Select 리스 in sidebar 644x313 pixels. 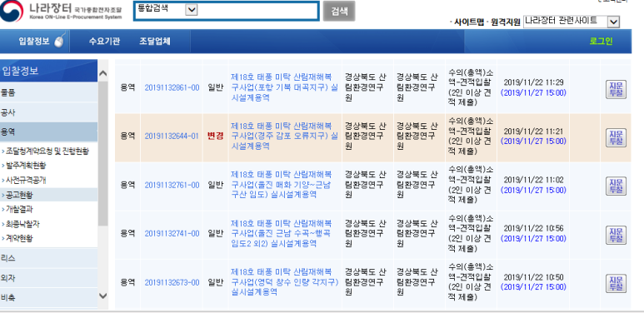pyautogui.click(x=49, y=258)
